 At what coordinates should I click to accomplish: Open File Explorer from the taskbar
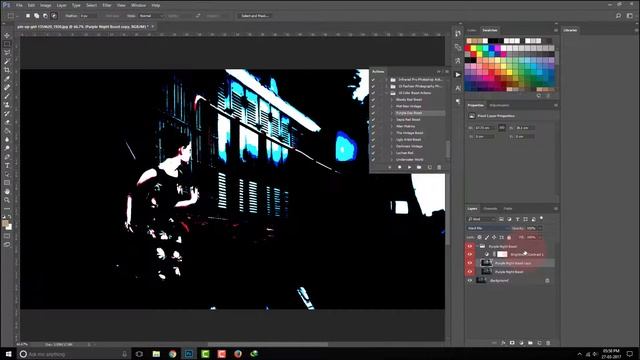click(x=156, y=354)
